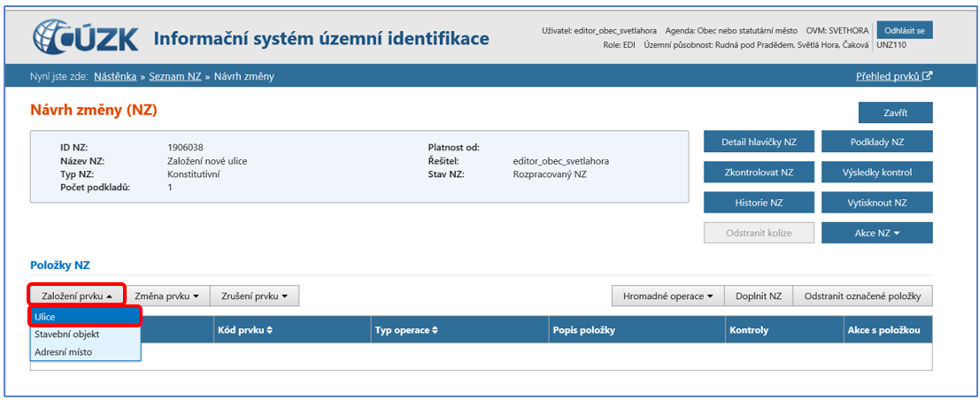This screenshot has width=980, height=400.
Task: Click the Zkontrolovat NZ button
Action: coord(759,172)
